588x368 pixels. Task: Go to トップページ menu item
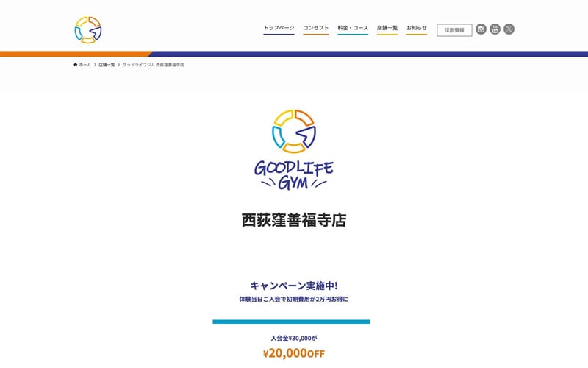[x=279, y=28]
